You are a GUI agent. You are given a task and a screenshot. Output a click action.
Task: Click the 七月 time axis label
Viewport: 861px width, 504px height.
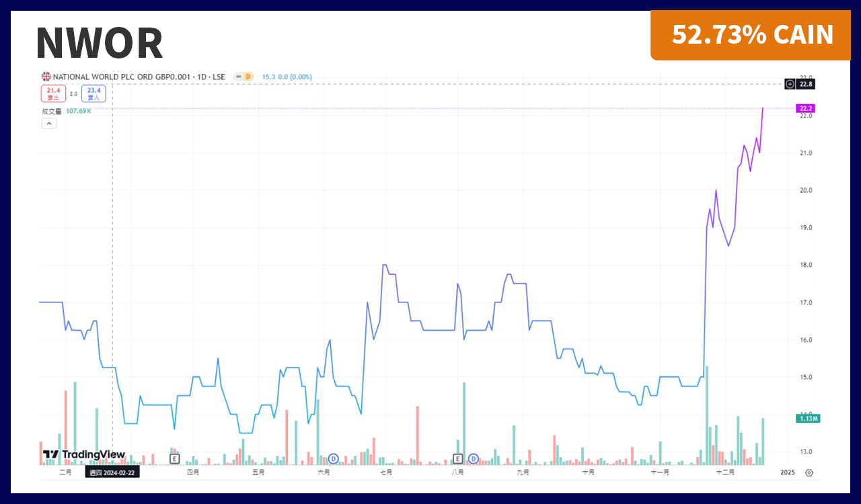click(386, 472)
